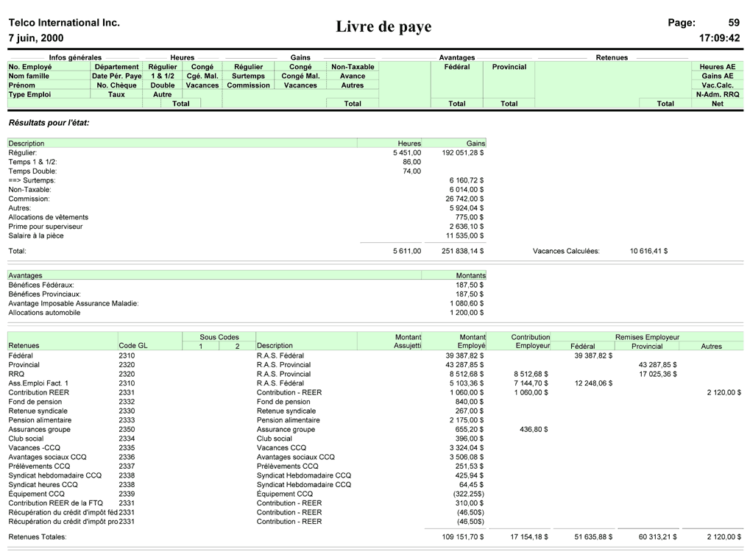Click the company name Telco International Inc.
Viewport: 750px width, 560px height.
point(63,23)
